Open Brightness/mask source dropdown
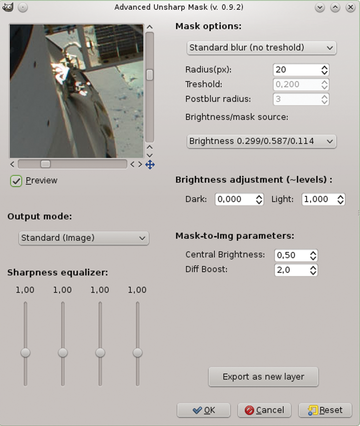The width and height of the screenshot is (360, 426). 261,141
